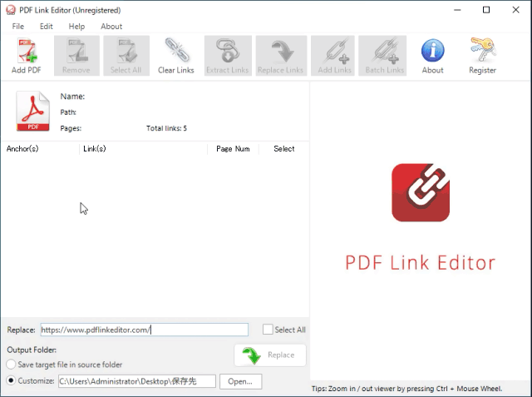
Task: Click in the Replace URL text field
Action: (144, 330)
